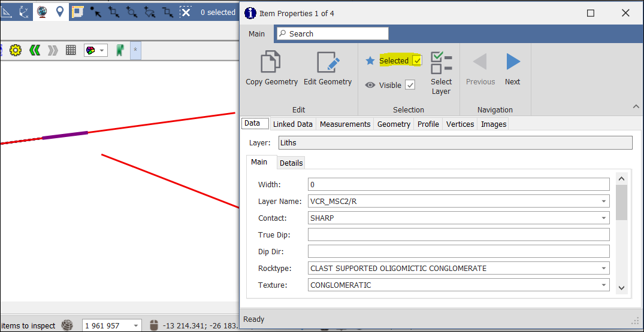The width and height of the screenshot is (644, 332).
Task: Open the color palette dropdown
Action: coord(95,50)
